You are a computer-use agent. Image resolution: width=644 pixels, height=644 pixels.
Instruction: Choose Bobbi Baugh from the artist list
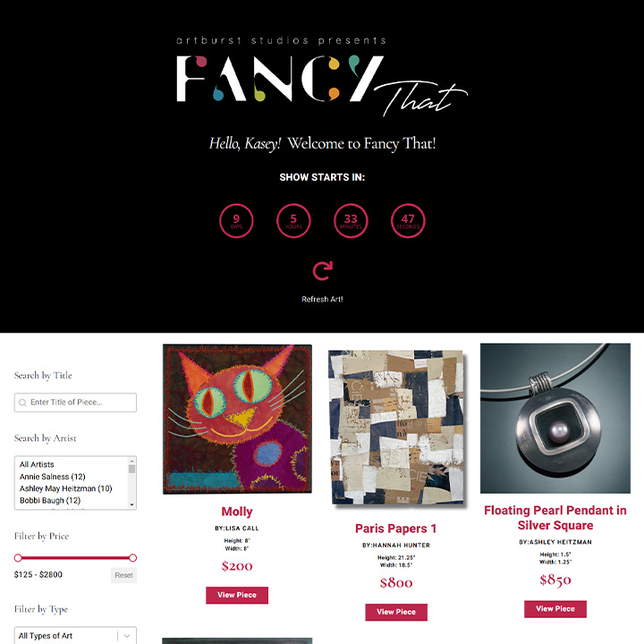[50, 500]
